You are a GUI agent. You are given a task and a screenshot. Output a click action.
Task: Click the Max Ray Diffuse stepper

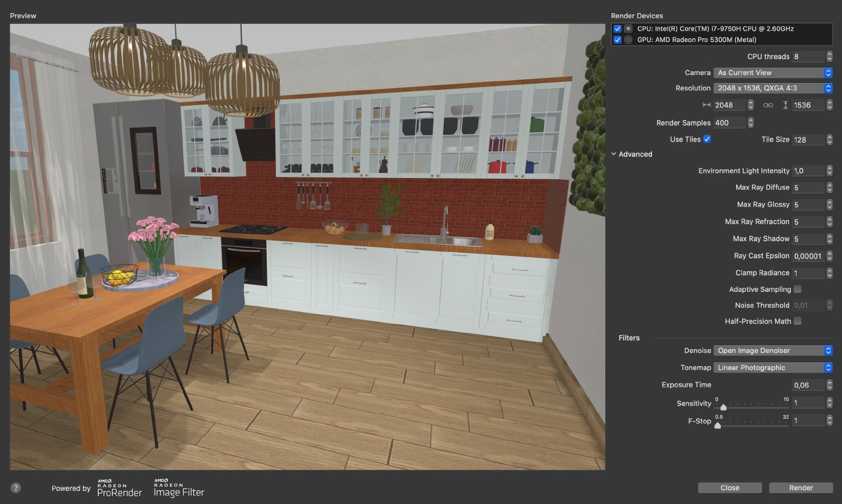point(829,187)
